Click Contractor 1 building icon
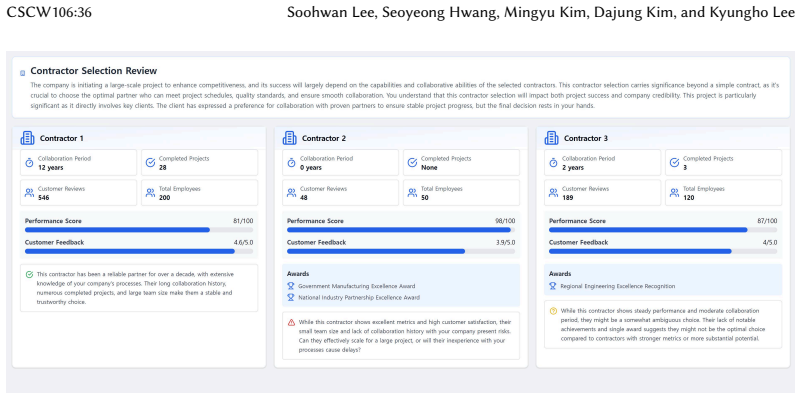801x399 pixels. 27,138
